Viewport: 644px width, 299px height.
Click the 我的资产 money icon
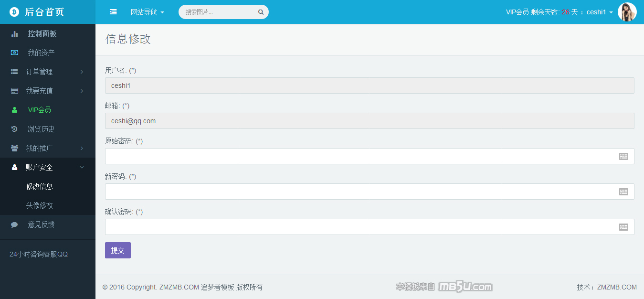15,53
